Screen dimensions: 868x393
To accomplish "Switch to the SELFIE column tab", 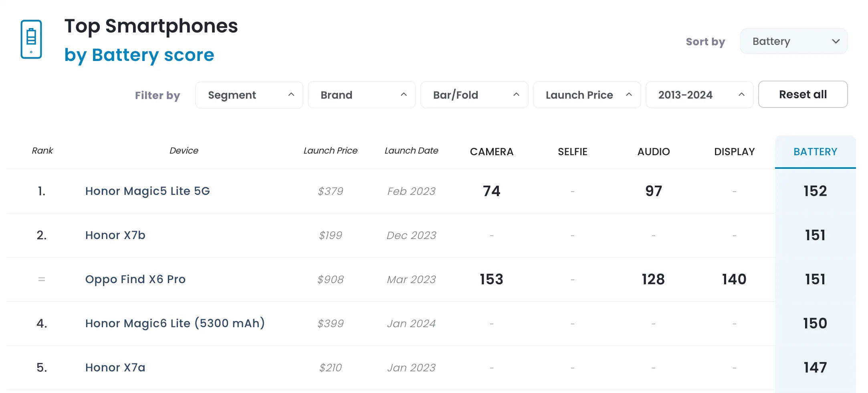I will click(x=572, y=152).
